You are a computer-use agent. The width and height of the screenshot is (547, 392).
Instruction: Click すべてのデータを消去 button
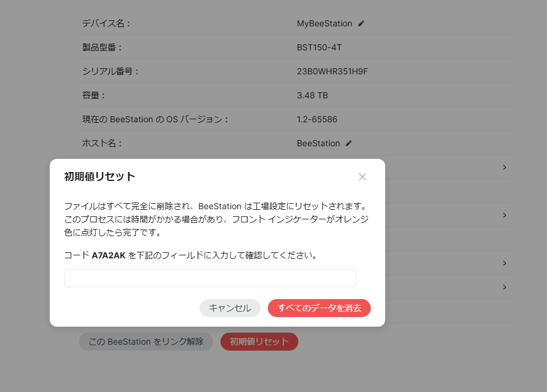(319, 308)
